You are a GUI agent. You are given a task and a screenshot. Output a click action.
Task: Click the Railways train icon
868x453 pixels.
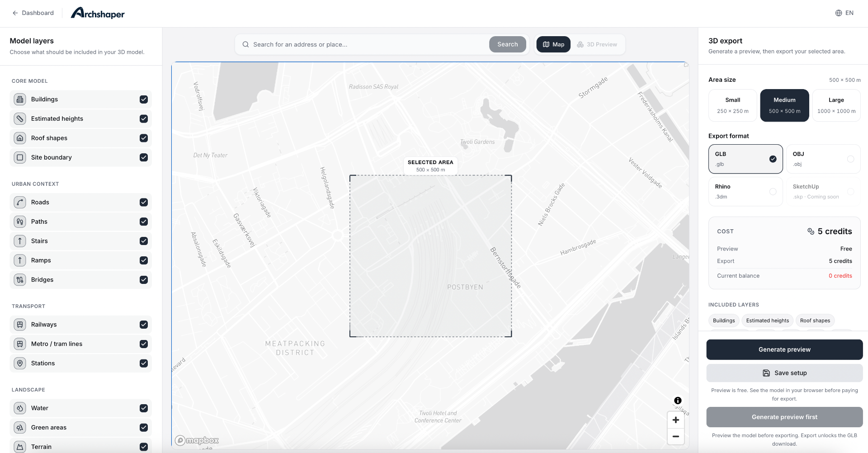[x=20, y=325]
